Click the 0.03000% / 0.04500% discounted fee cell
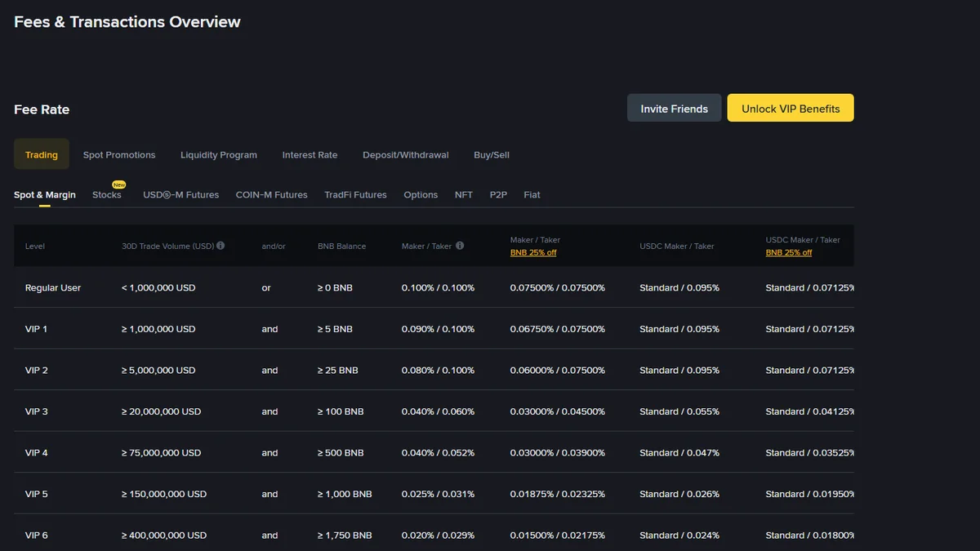This screenshot has height=551, width=980. click(558, 411)
